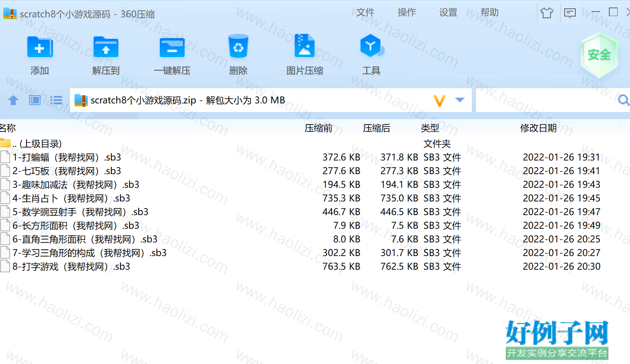Click the search magnifier icon
This screenshot has height=364, width=630.
coord(623,100)
